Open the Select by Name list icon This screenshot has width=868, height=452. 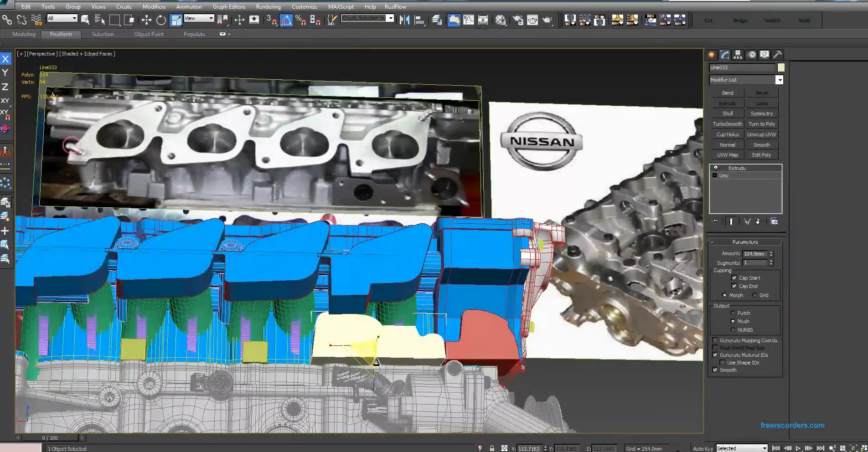pyautogui.click(x=100, y=20)
